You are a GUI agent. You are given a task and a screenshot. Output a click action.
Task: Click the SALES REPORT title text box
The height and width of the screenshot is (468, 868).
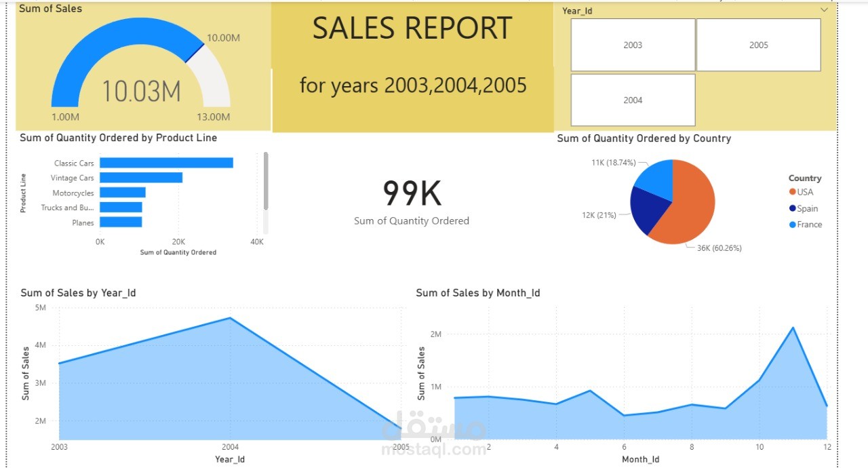(x=412, y=28)
